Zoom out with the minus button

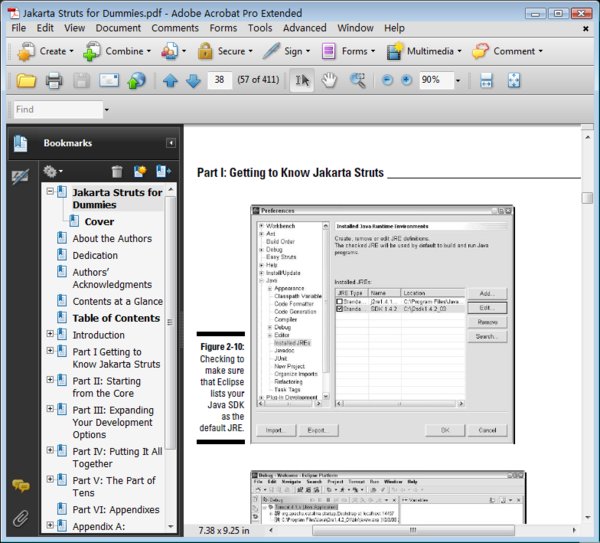387,80
